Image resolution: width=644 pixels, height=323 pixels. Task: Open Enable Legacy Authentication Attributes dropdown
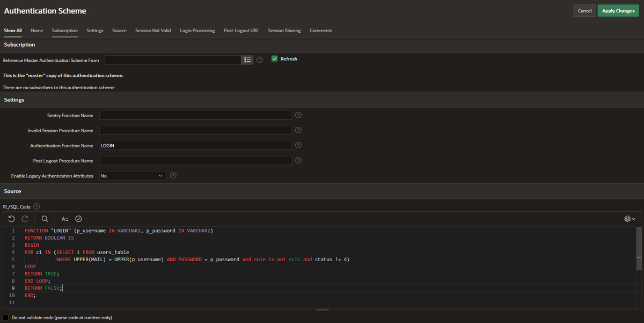[133, 176]
